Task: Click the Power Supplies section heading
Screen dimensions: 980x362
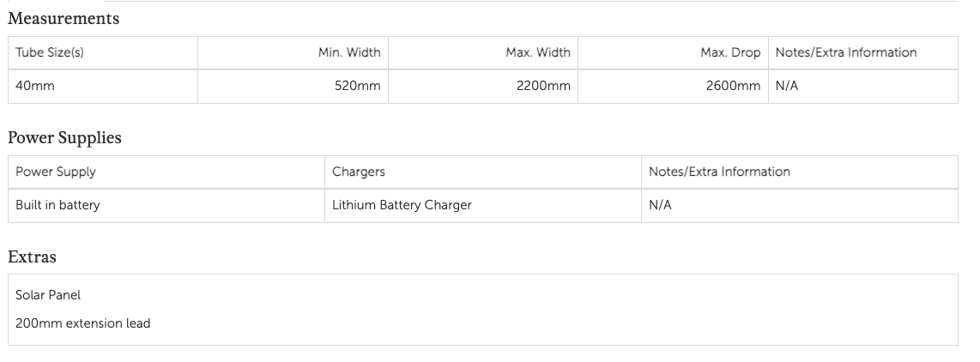Action: click(x=64, y=137)
